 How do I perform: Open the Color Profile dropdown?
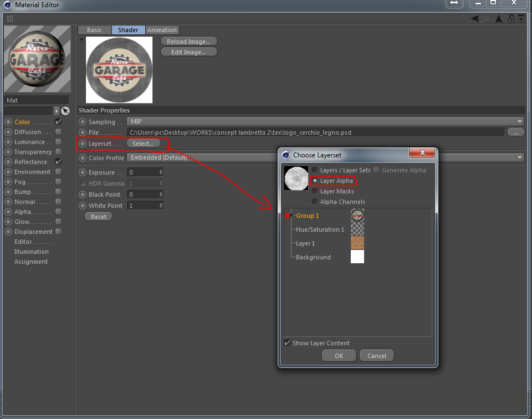(325, 157)
